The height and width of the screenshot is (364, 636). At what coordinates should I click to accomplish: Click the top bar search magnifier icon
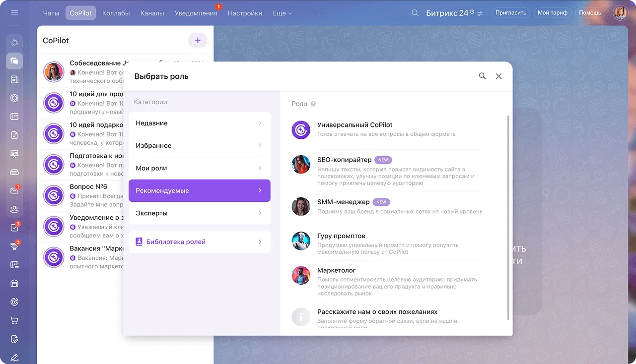click(x=415, y=13)
